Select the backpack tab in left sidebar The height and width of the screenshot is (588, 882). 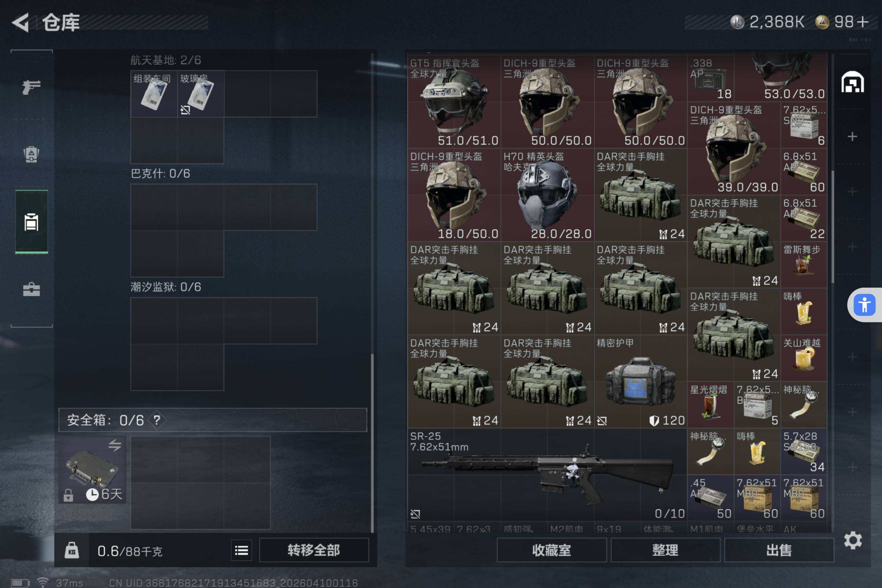(x=32, y=154)
